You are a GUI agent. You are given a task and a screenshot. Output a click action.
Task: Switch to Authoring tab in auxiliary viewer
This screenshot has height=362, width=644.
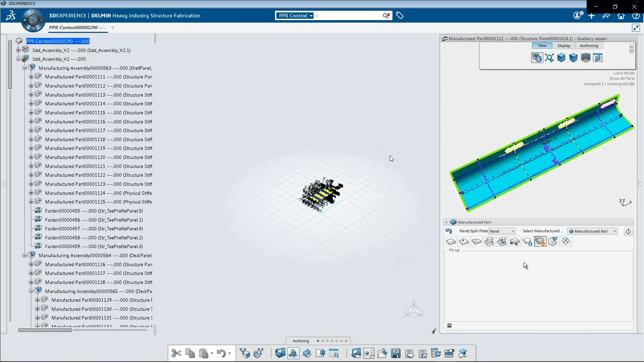tap(589, 46)
